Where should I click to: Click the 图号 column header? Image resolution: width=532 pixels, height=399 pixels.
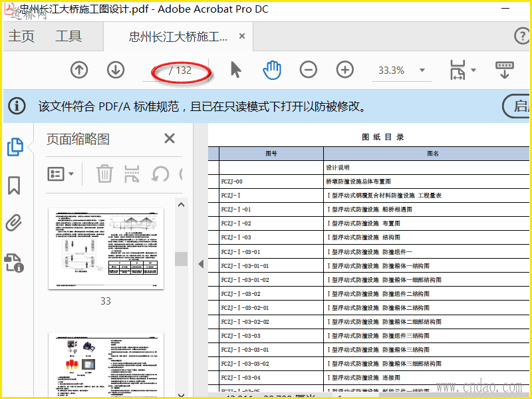tap(271, 154)
